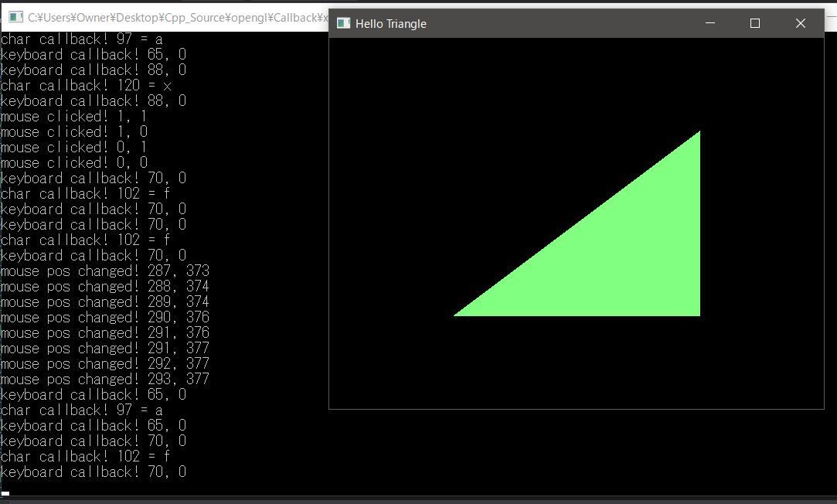
Task: Click the "char callback! 120 = x" line
Action: pos(86,86)
